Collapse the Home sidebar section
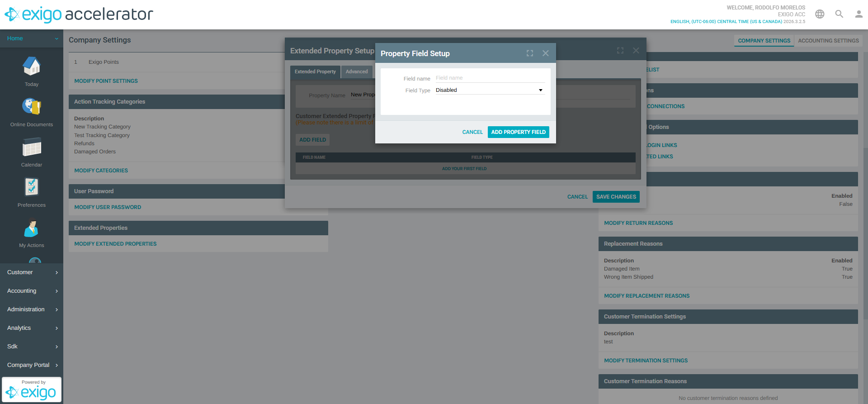868x404 pixels. point(32,38)
